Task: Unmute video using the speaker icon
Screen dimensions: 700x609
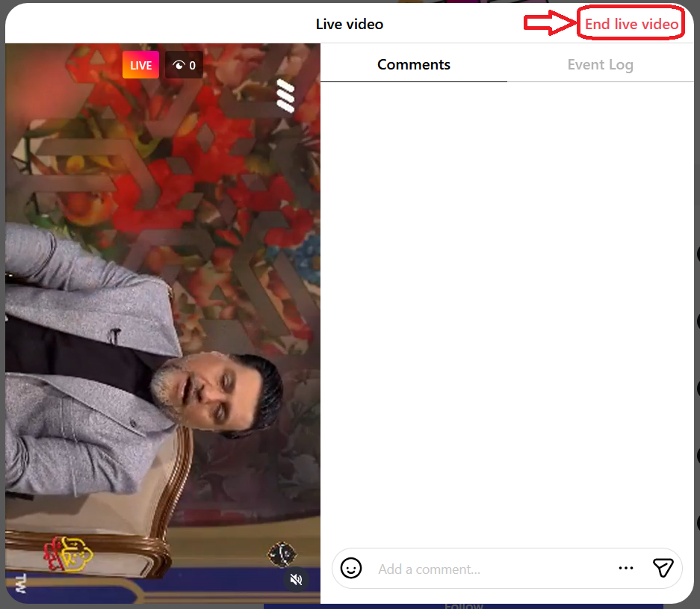Action: 296,580
